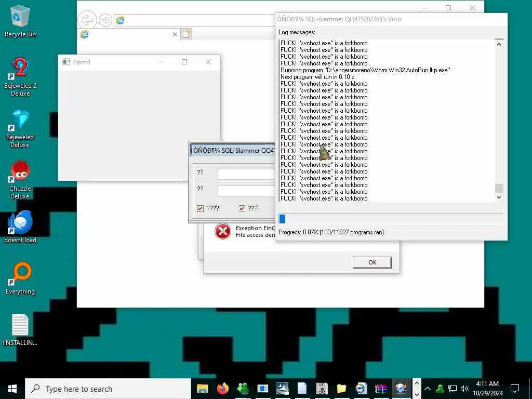Open the blank document taskbar icon

302,389
